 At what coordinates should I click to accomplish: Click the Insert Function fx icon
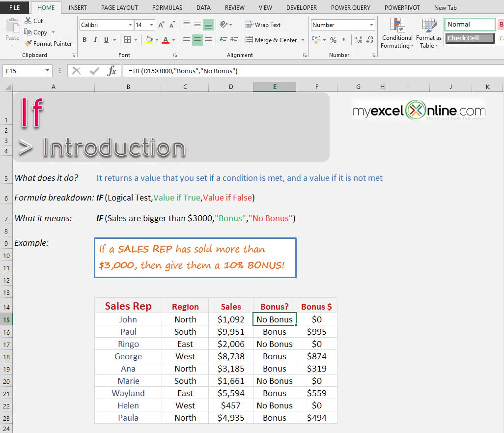pyautogui.click(x=112, y=71)
